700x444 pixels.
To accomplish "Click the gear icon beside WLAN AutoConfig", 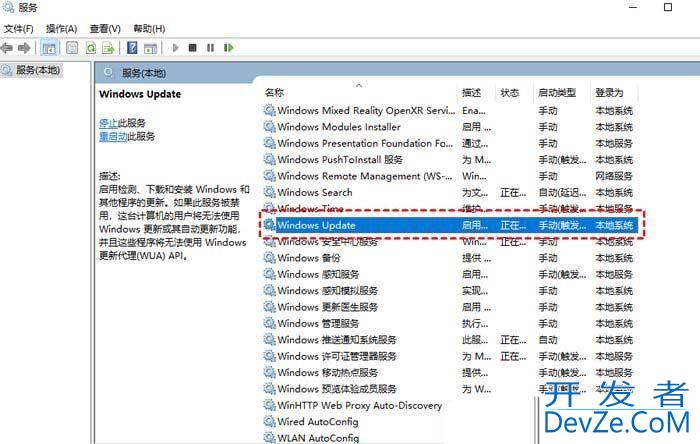I will [x=269, y=437].
